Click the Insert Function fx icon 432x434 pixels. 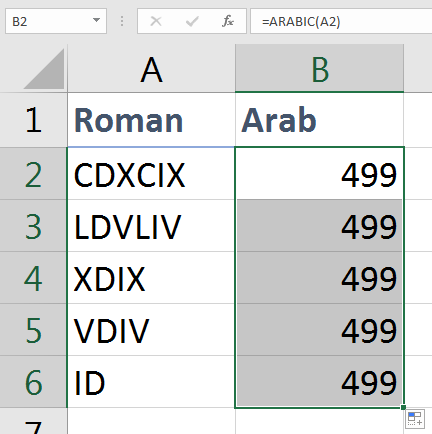(228, 21)
